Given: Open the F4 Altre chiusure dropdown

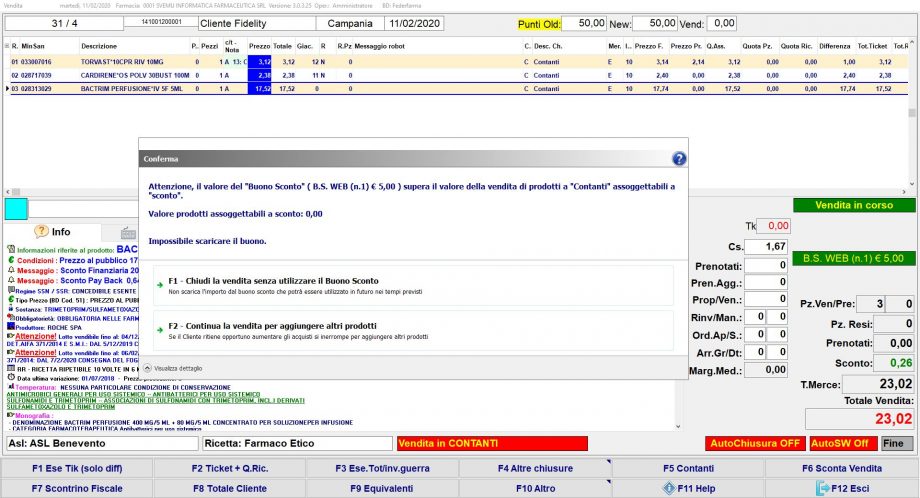Looking at the screenshot, I should 534,468.
